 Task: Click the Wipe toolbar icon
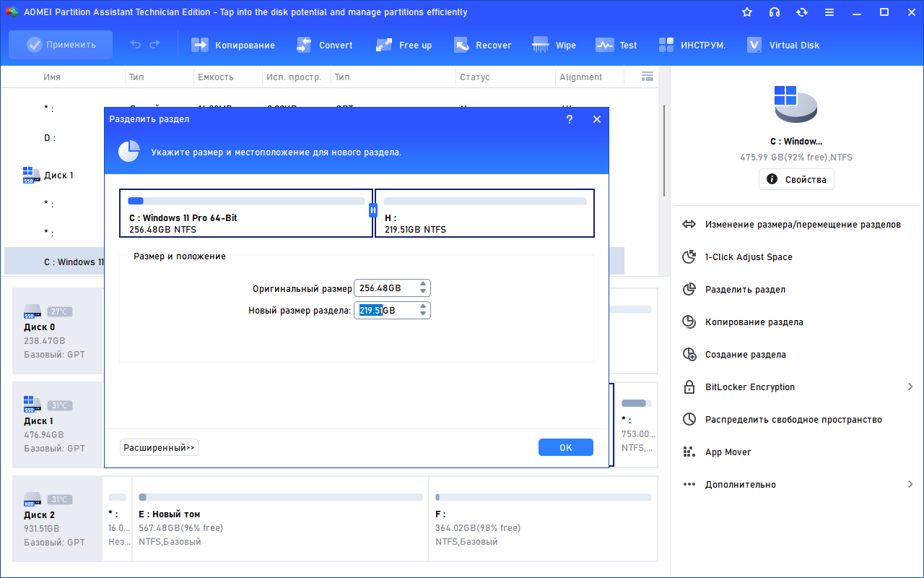(540, 45)
